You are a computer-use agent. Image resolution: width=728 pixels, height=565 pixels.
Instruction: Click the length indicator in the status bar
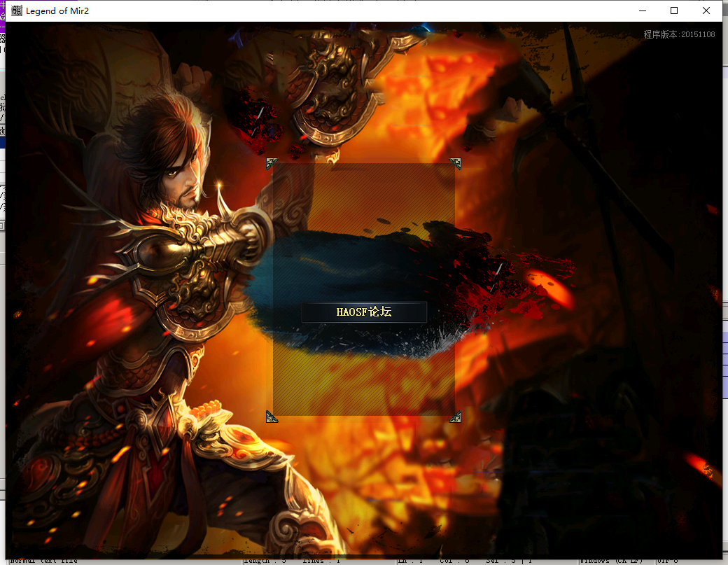pos(265,561)
